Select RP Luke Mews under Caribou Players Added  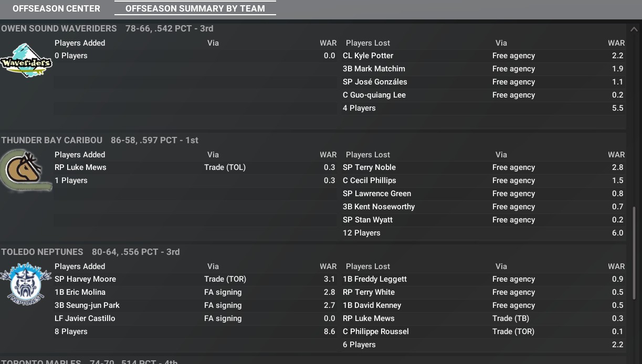(80, 167)
